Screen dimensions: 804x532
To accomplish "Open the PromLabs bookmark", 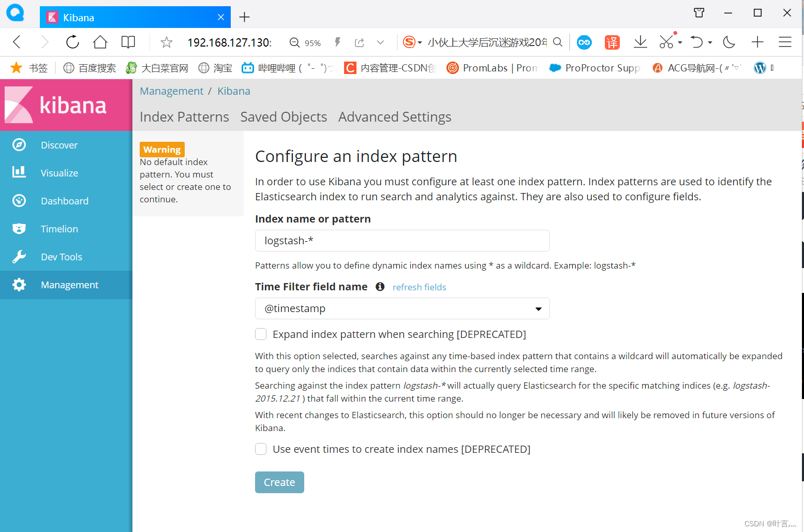I will 492,68.
